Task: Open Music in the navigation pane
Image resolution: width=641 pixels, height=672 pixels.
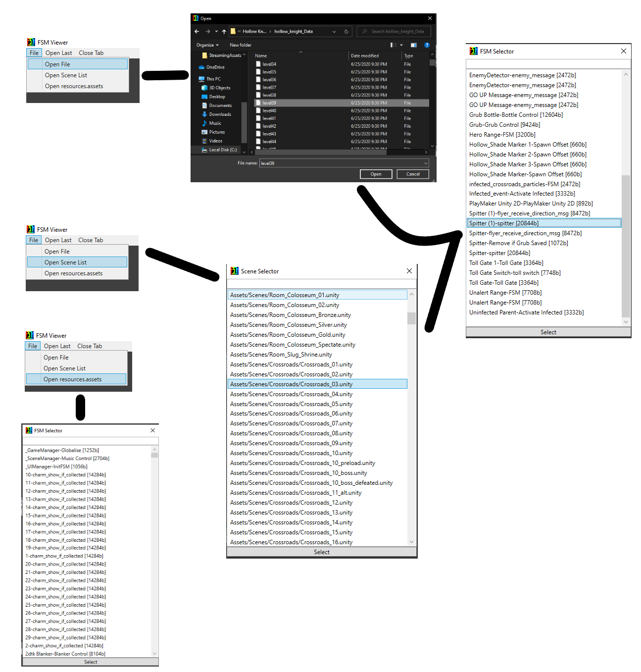Action: coord(211,123)
